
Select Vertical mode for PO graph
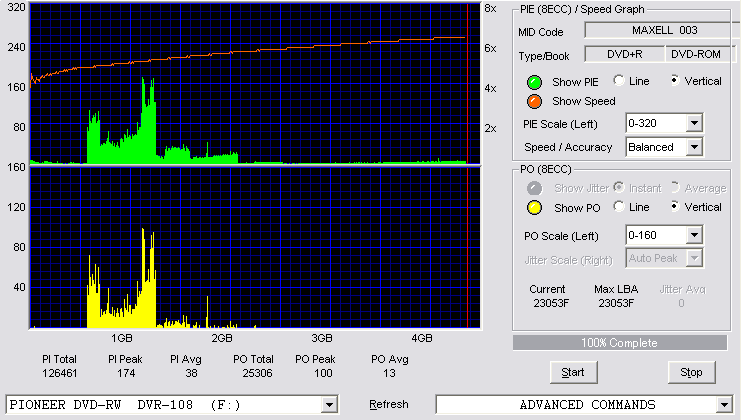[675, 207]
